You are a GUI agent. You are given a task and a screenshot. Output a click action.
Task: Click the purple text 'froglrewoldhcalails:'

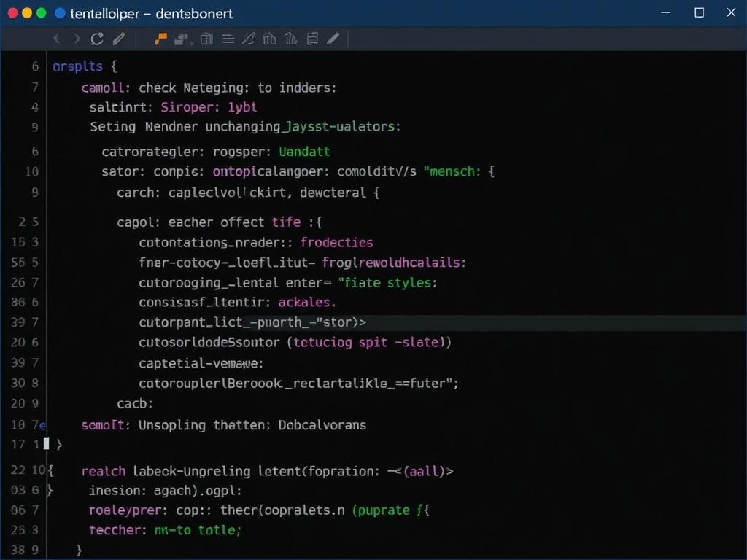click(x=394, y=262)
